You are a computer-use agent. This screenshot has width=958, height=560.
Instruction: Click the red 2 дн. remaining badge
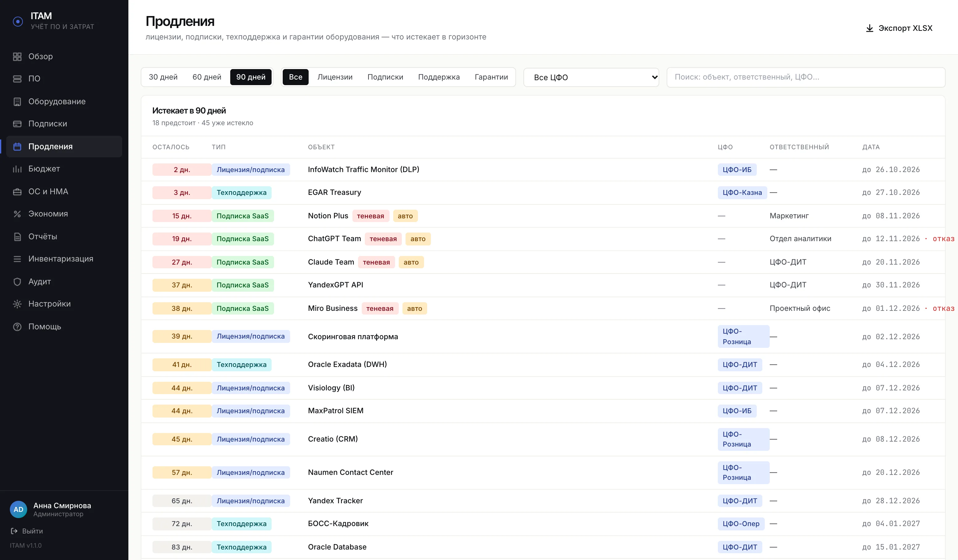(x=182, y=169)
